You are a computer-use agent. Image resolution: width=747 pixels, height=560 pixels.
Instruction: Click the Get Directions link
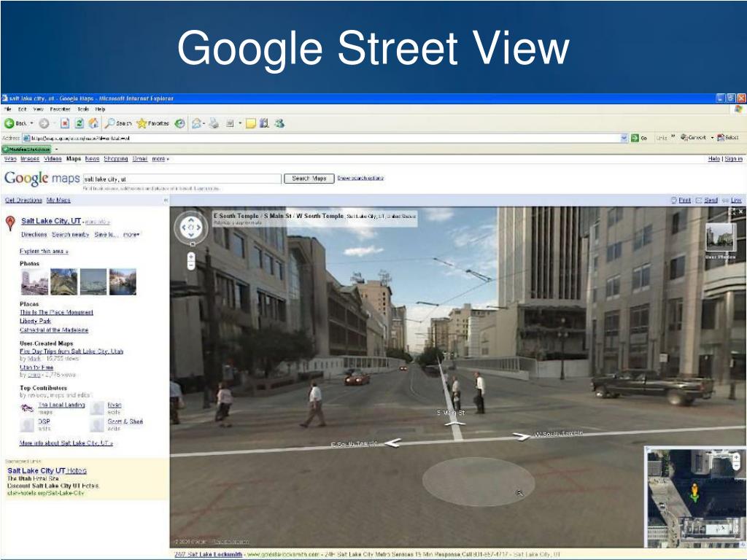[24, 201]
